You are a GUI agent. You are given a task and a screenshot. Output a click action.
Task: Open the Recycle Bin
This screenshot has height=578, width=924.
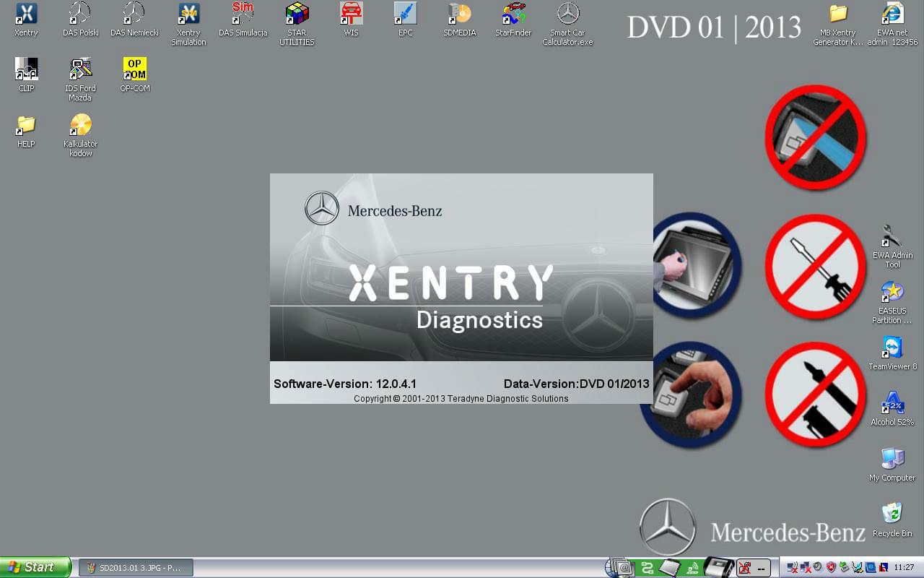(893, 520)
